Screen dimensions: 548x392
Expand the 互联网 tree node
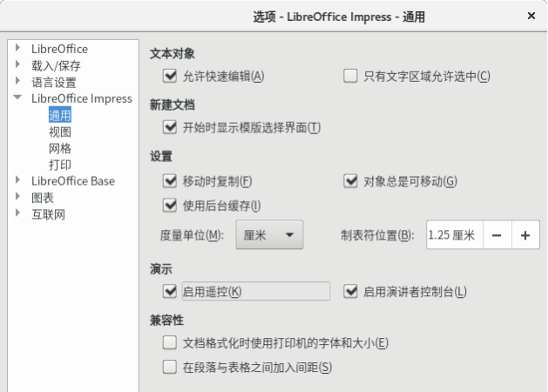[17, 214]
